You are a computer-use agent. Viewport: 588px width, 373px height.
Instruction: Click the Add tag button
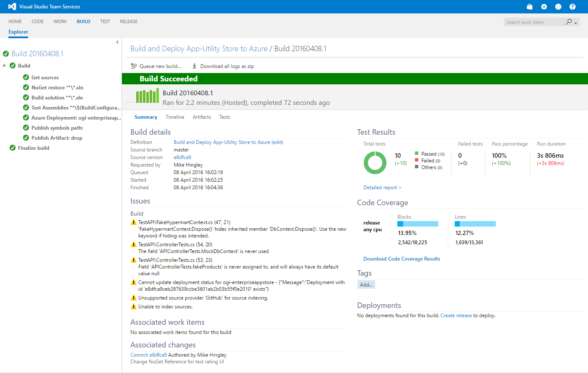[366, 284]
